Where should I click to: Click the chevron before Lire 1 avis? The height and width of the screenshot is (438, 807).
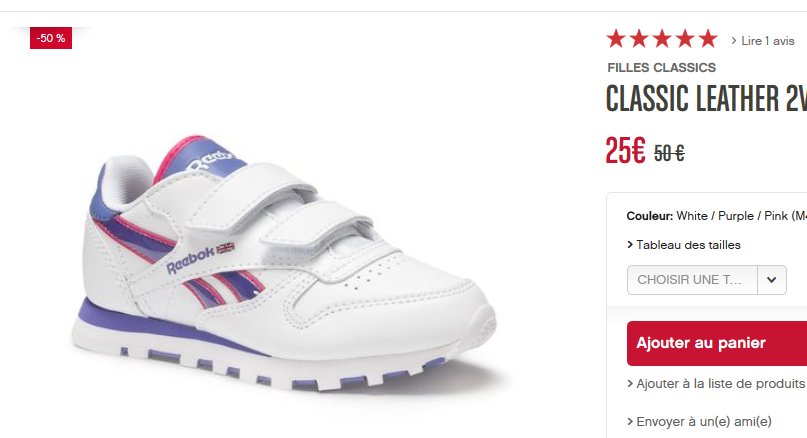pos(734,41)
